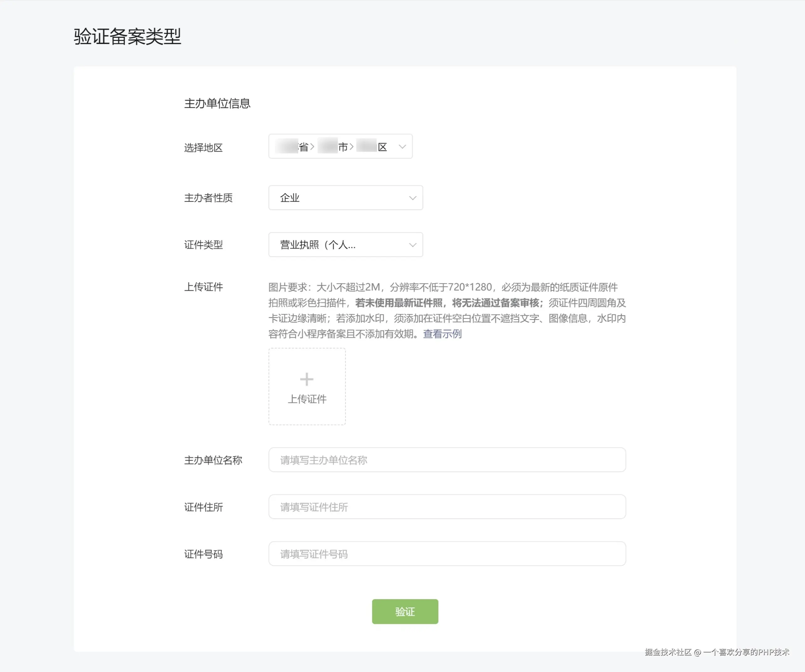805x672 pixels.
Task: Click the 选择地区 field label
Action: pos(203,148)
